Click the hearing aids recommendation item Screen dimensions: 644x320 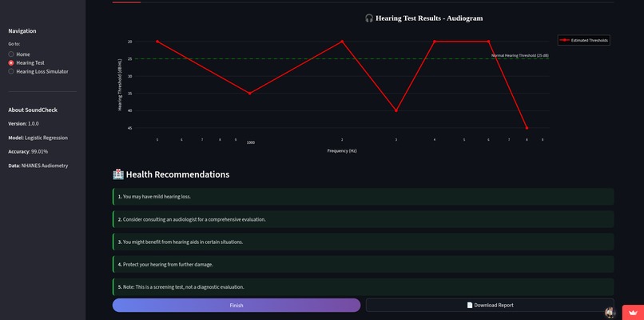coord(363,242)
